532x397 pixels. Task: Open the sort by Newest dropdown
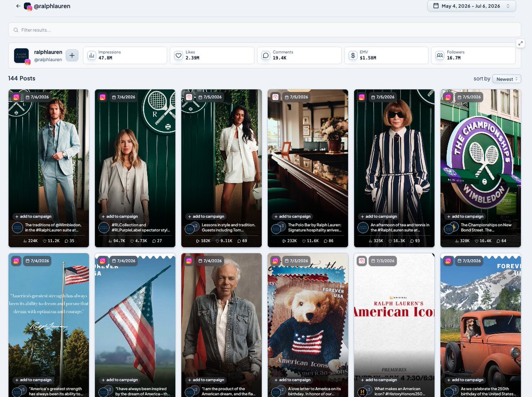507,79
